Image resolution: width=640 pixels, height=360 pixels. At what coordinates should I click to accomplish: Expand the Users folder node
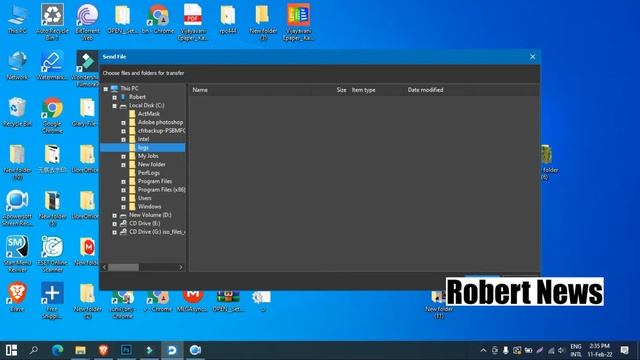click(123, 198)
